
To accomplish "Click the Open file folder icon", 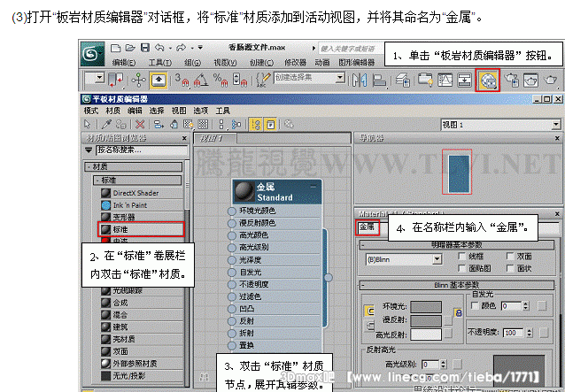I will coord(130,48).
